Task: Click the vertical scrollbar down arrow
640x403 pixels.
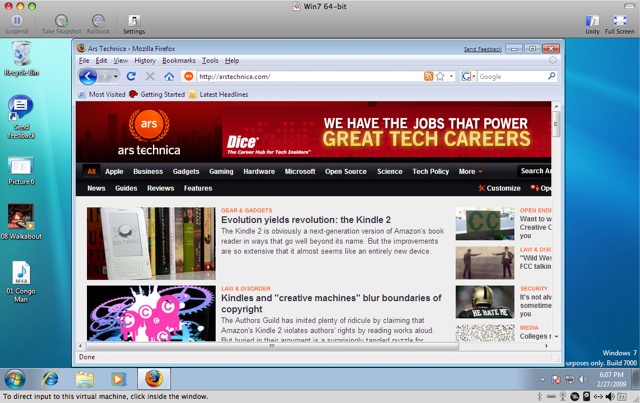Action: click(556, 337)
